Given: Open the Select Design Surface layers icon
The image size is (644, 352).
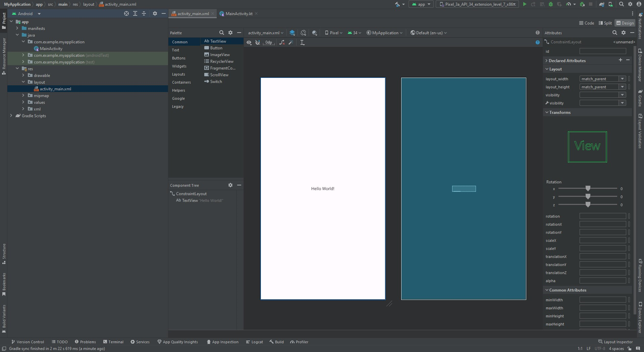Looking at the screenshot, I should pos(292,33).
